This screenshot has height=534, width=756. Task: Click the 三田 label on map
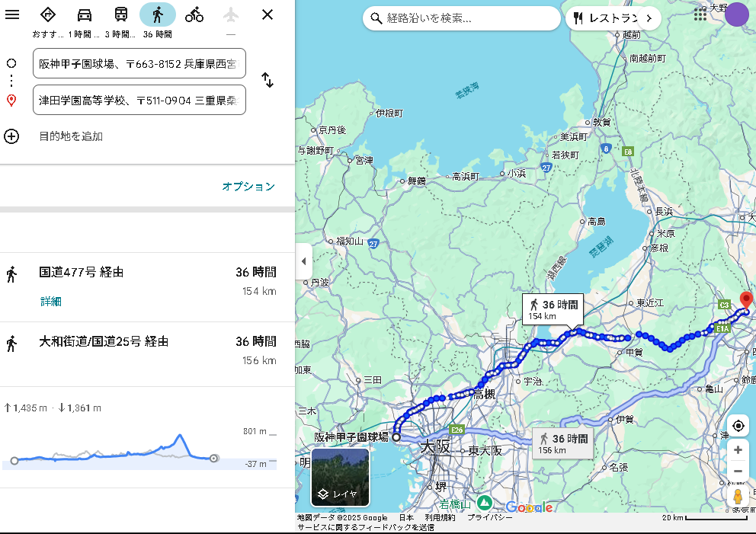tap(372, 380)
